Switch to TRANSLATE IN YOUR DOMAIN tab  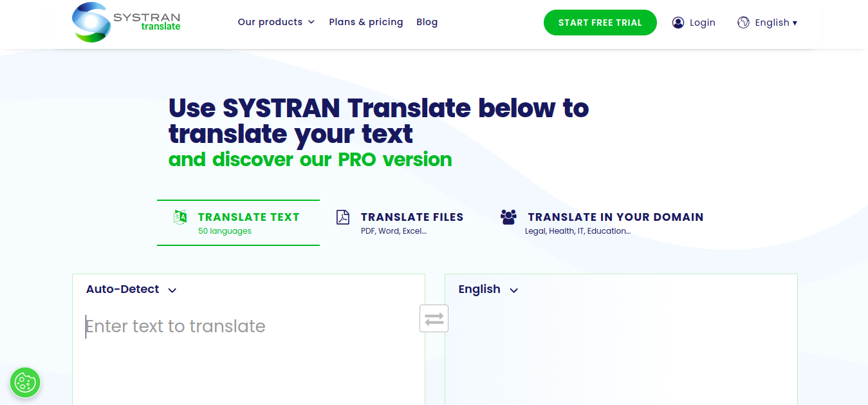click(x=602, y=223)
